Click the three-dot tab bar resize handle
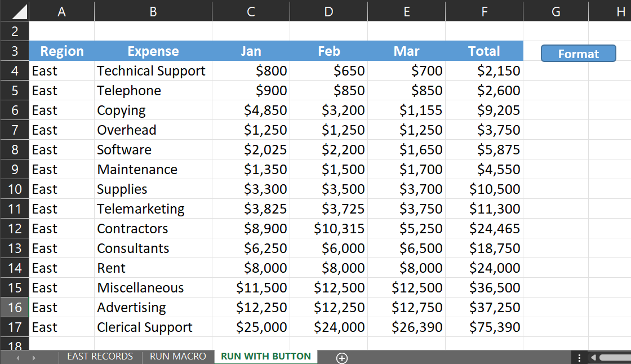Image resolution: width=631 pixels, height=364 pixels. pos(579,357)
